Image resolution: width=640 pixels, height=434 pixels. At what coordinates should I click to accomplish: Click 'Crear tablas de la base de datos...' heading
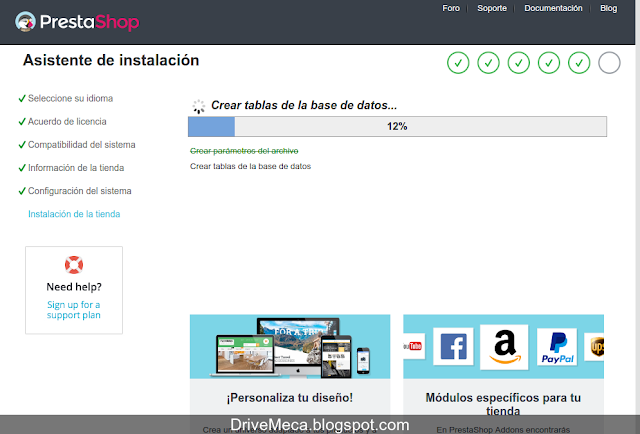coord(304,105)
